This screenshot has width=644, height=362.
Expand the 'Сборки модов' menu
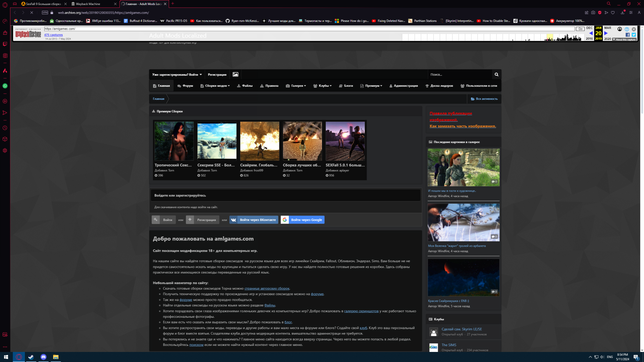point(215,86)
